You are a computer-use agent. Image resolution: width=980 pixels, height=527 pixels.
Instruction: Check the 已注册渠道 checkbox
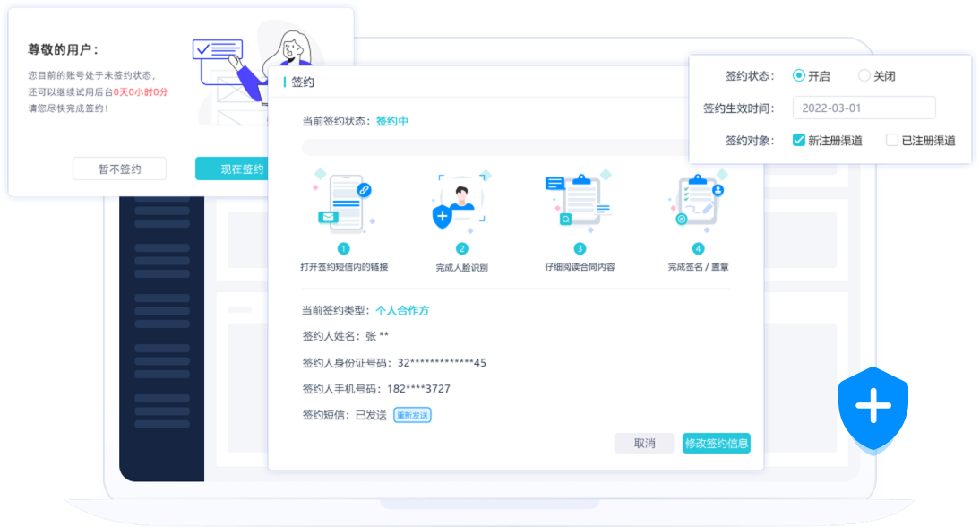pyautogui.click(x=892, y=140)
